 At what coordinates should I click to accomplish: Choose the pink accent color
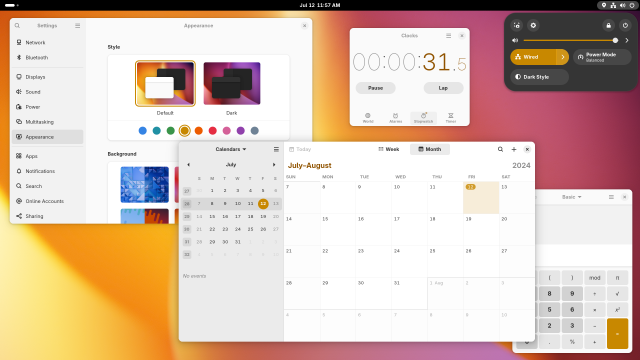(x=227, y=131)
